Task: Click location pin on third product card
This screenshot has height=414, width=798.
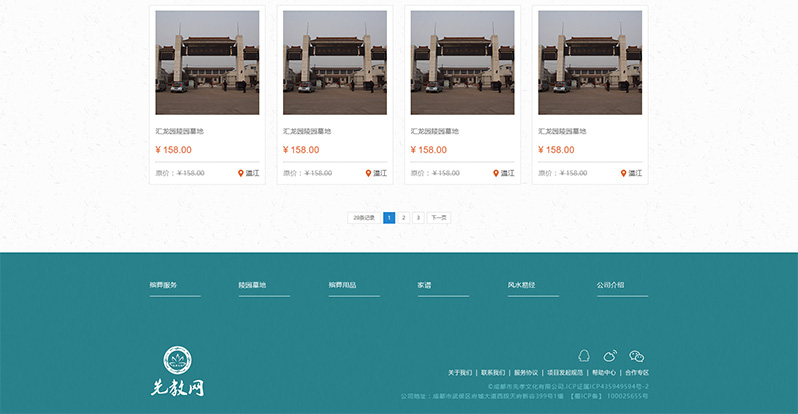Action: point(496,173)
